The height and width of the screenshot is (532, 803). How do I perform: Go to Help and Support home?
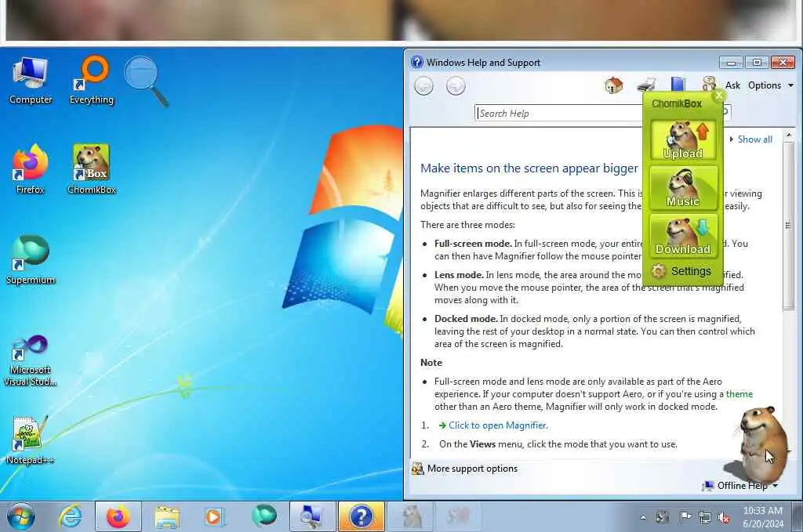tap(613, 85)
